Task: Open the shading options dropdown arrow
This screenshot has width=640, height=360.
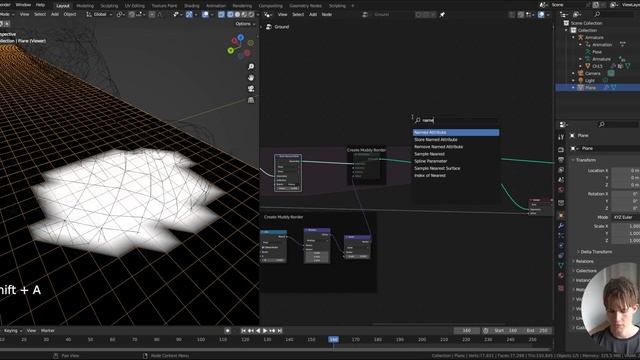Action: [x=257, y=14]
